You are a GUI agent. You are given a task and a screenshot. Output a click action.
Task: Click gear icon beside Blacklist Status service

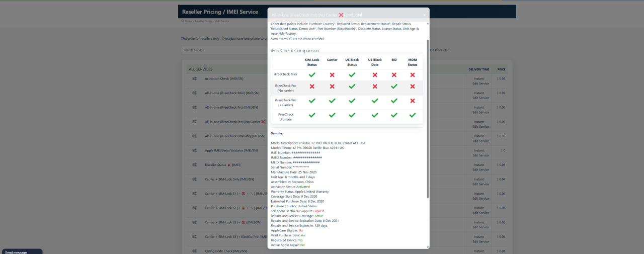coord(194,164)
